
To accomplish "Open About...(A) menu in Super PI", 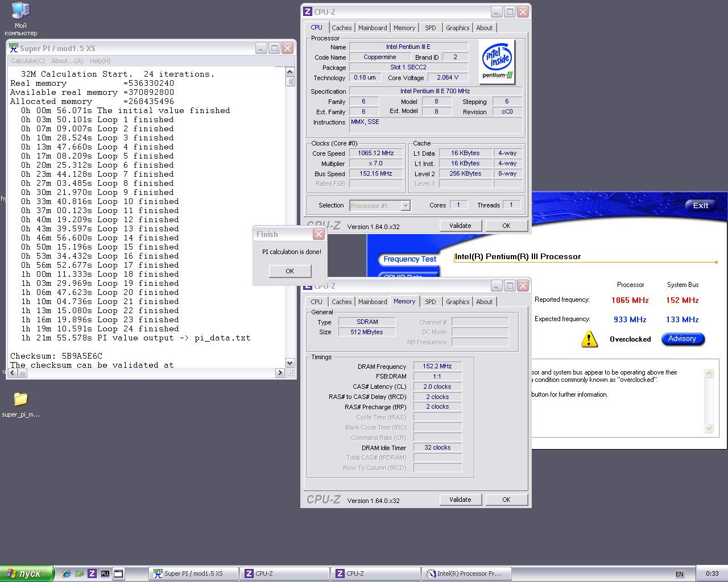I will pyautogui.click(x=67, y=61).
